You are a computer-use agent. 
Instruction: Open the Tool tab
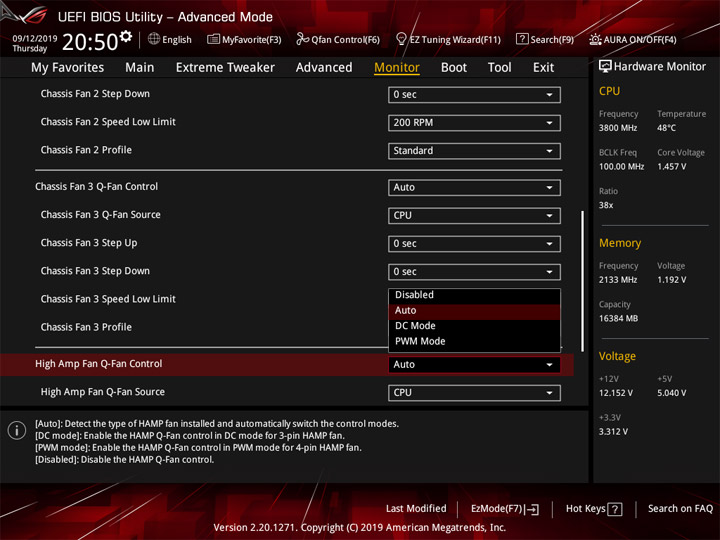point(500,68)
